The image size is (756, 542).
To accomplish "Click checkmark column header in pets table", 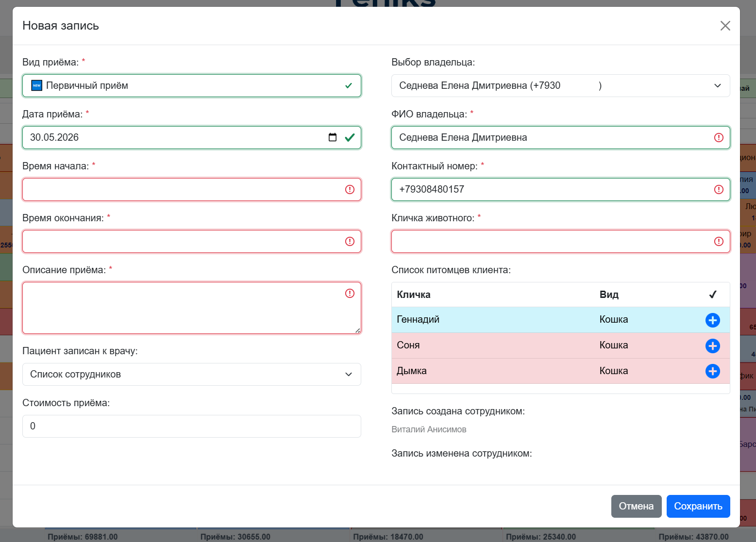I will [712, 295].
